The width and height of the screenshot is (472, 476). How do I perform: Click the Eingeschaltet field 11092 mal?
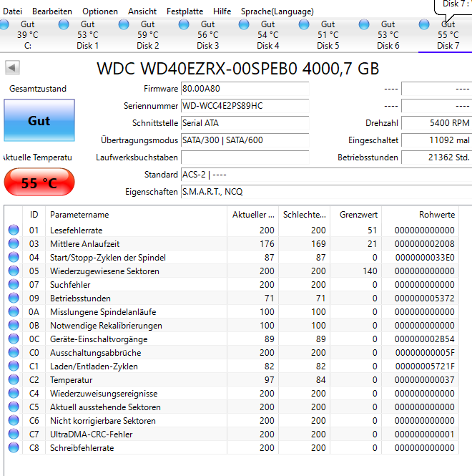click(x=436, y=140)
